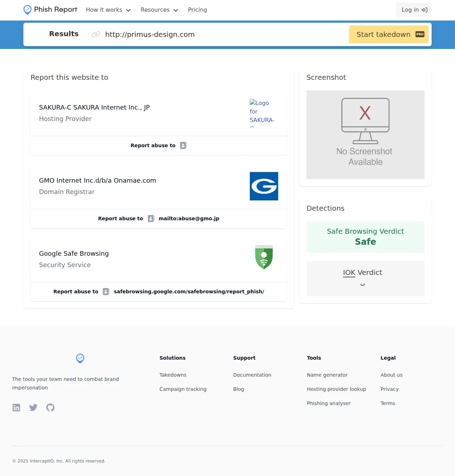
Task: Click the Phish Report brand name
Action: 56,10
